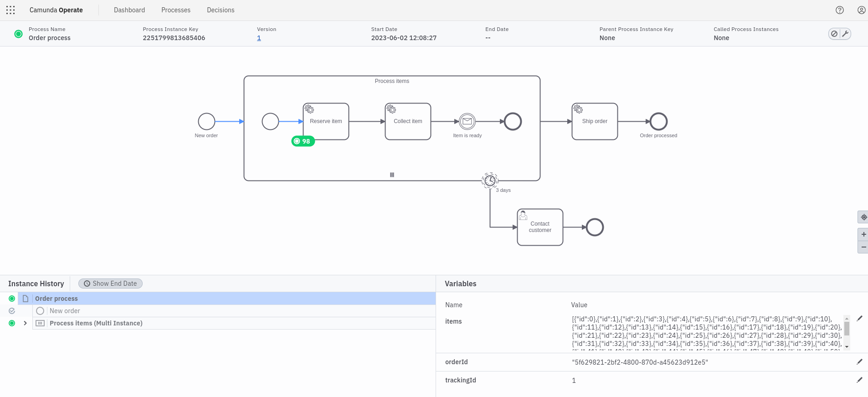Click the Instance History heading

[36, 284]
